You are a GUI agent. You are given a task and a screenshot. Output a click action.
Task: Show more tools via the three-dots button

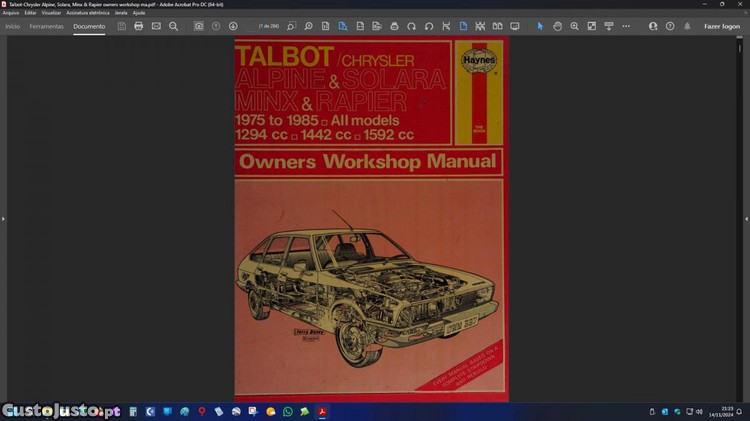coord(626,26)
